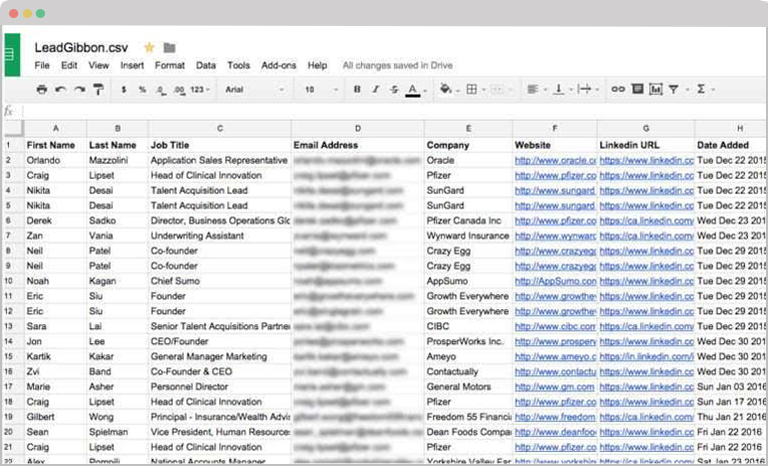768x466 pixels.
Task: Select column D header
Action: (358, 128)
